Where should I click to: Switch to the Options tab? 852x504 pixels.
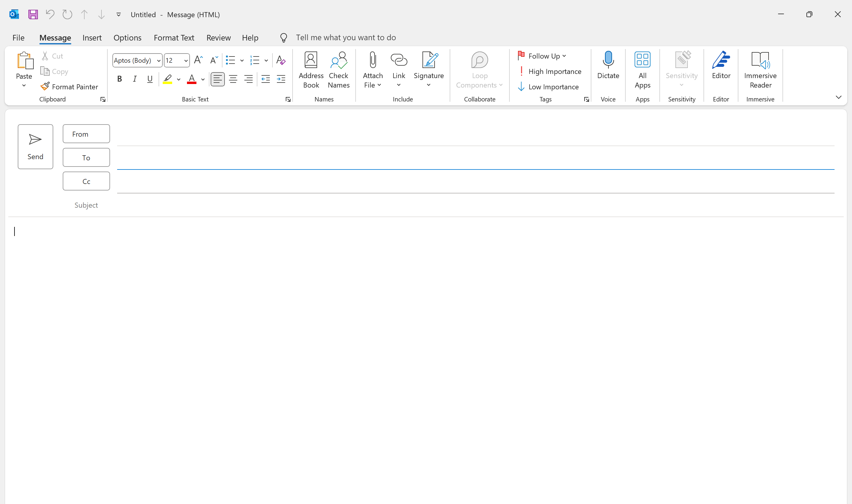pyautogui.click(x=127, y=38)
